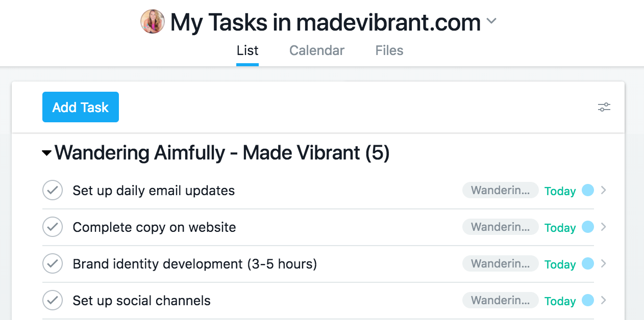Click Today due date for 'Set up social channels'

pyautogui.click(x=560, y=301)
